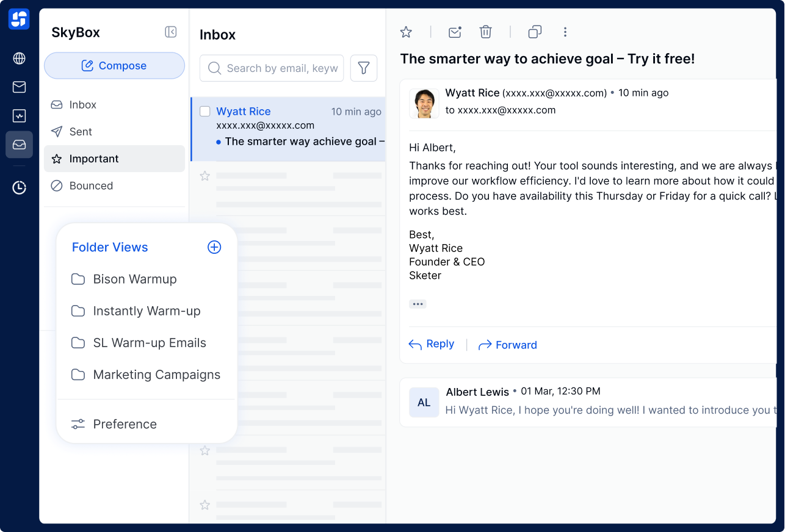Go to the Sent folder

[114, 132]
